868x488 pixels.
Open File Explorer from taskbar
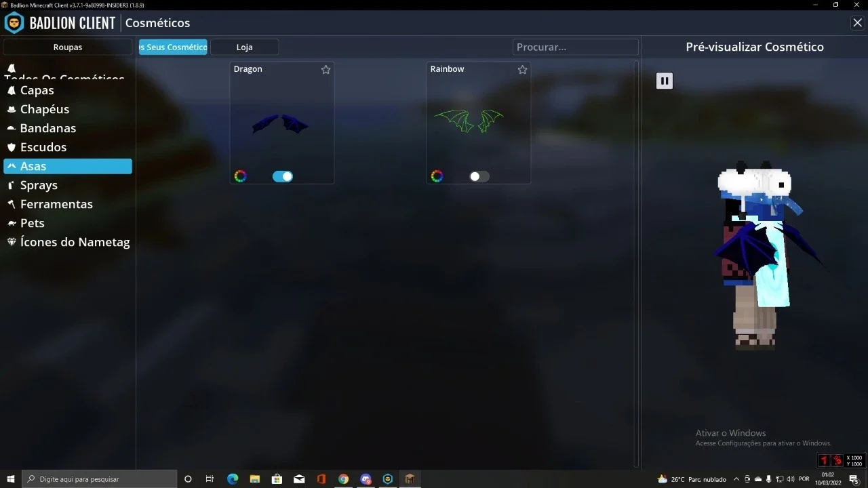[255, 479]
